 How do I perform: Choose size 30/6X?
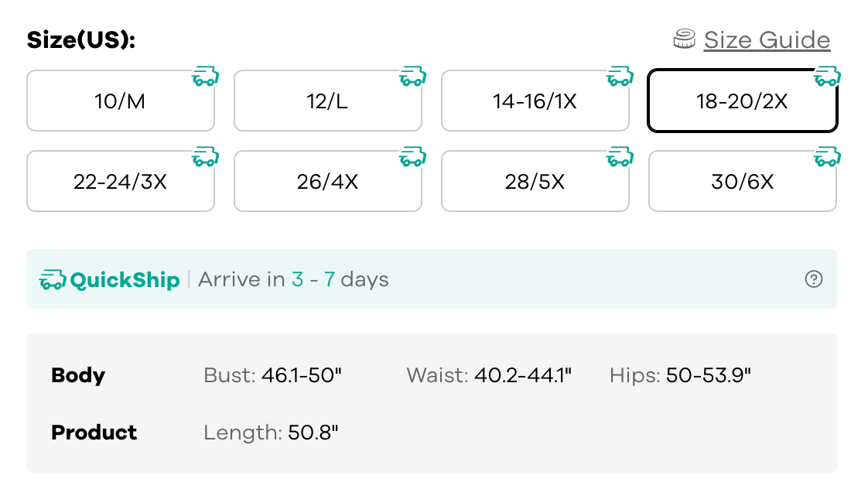coord(742,182)
